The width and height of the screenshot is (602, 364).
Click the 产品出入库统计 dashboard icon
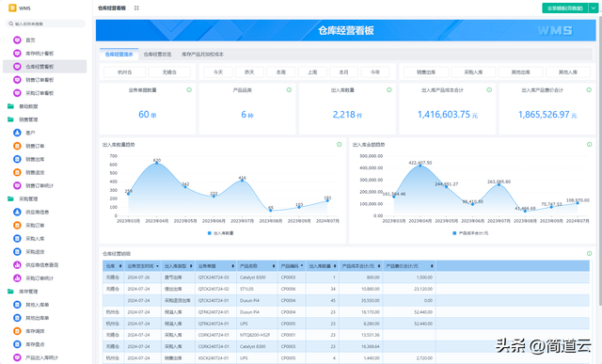coord(17,357)
